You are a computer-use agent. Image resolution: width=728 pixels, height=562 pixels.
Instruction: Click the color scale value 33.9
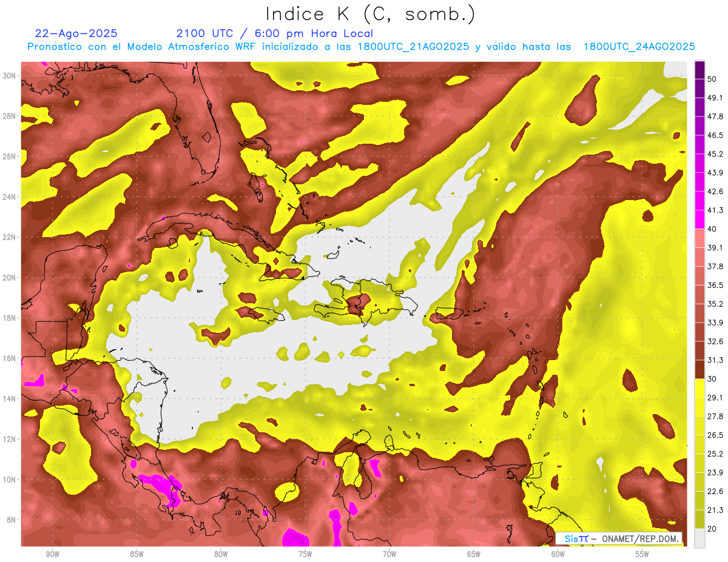point(715,323)
